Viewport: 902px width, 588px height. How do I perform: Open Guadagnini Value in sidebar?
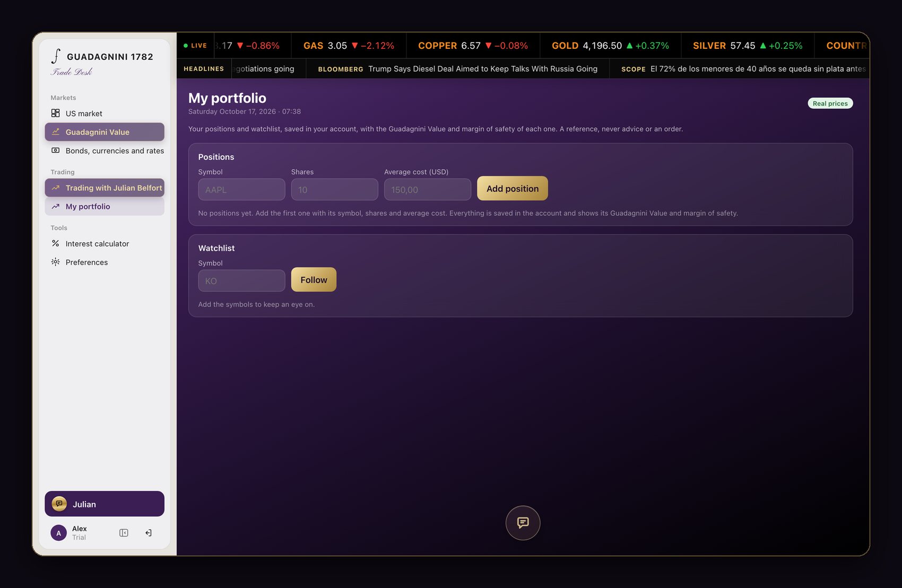[x=105, y=132]
